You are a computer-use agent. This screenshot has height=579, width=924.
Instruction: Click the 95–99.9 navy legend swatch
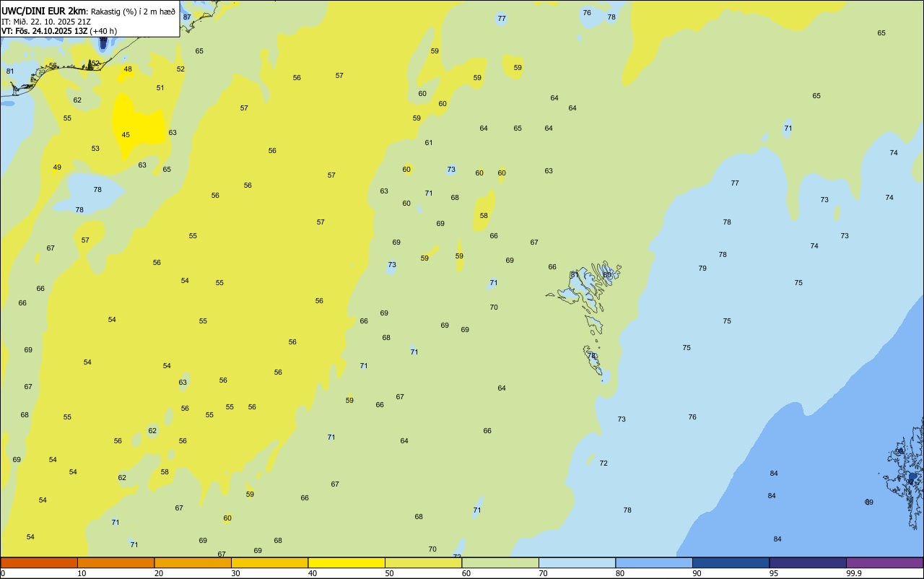(808, 562)
